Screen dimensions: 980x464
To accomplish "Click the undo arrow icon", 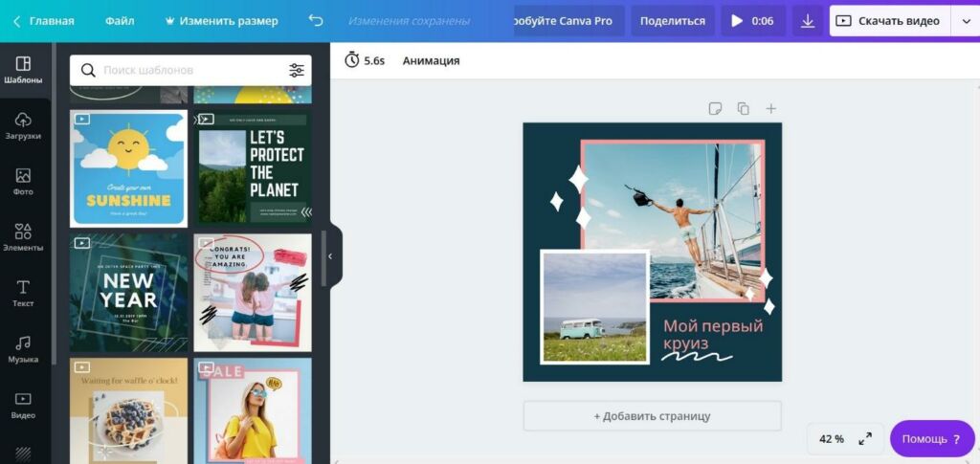I will coord(316,21).
